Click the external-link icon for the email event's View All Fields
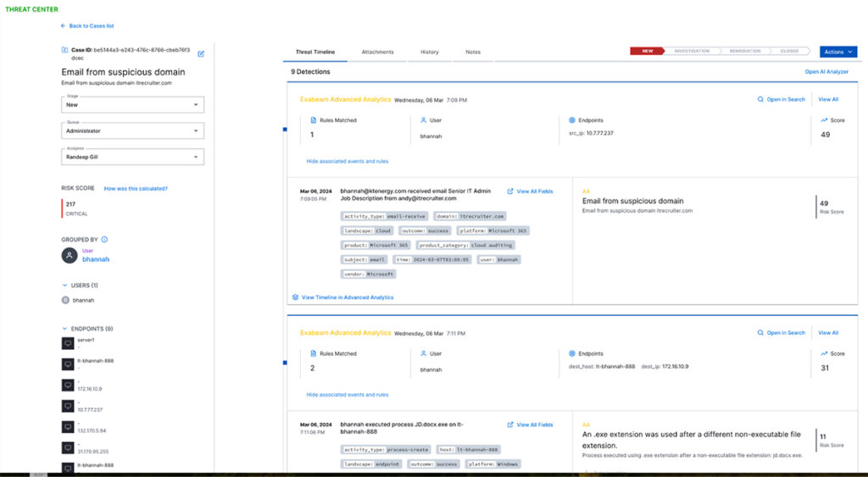Image resolution: width=868 pixels, height=477 pixels. 510,191
